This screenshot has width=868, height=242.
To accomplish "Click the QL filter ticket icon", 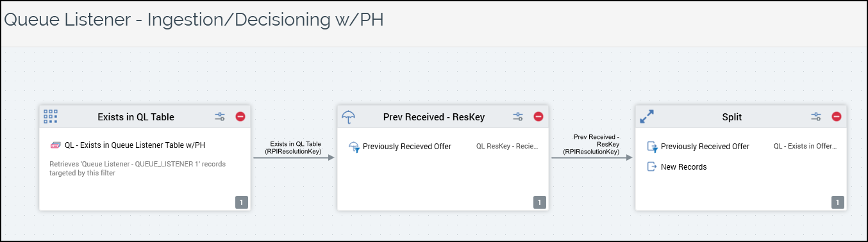I will (55, 146).
